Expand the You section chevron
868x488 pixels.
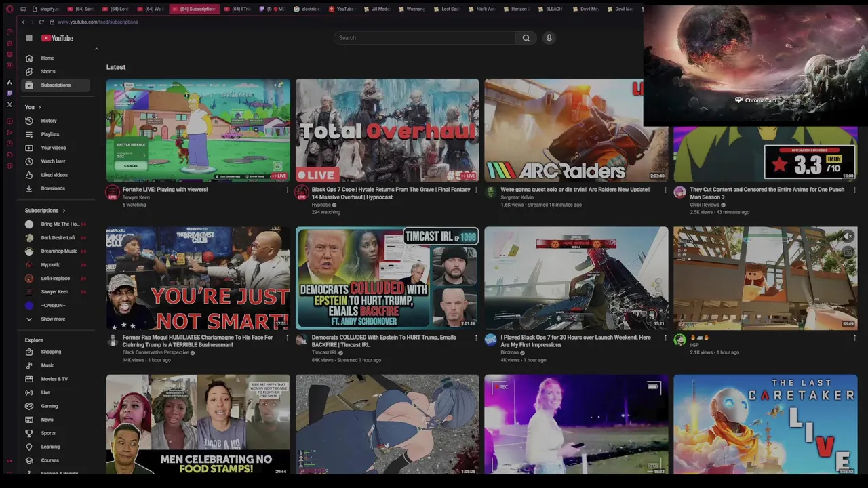pyautogui.click(x=39, y=107)
